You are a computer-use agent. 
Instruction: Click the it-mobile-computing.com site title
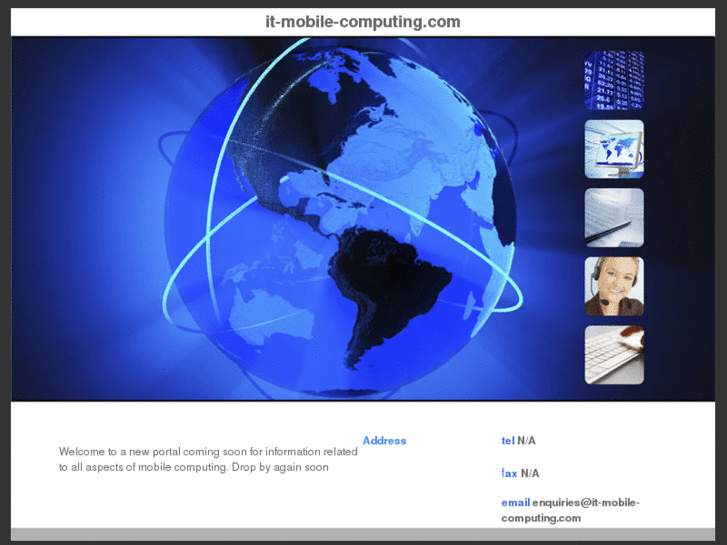363,22
